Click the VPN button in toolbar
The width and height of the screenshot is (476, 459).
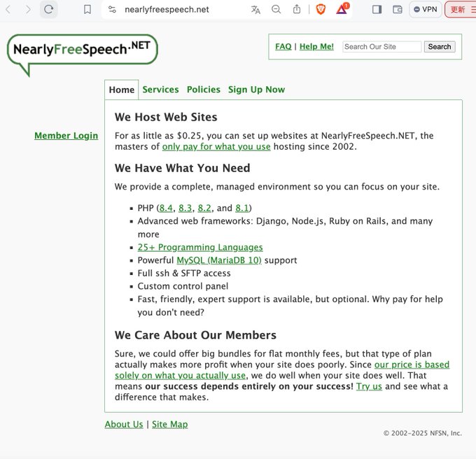(x=426, y=10)
